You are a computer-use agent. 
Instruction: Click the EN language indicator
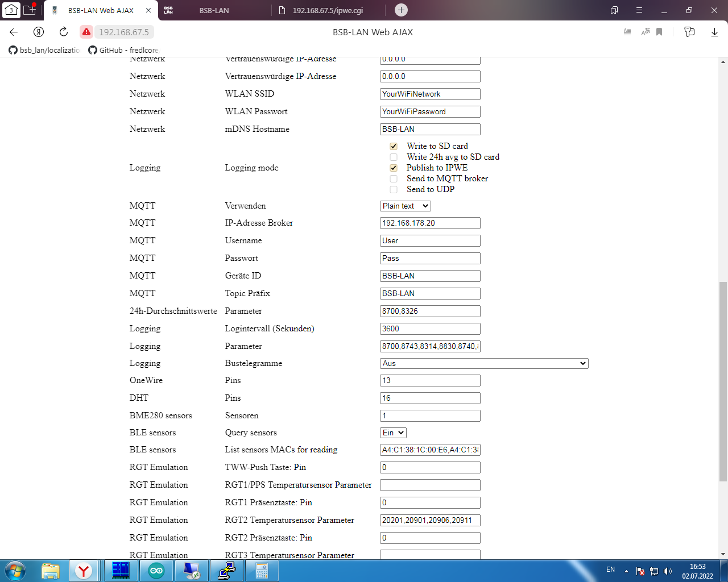click(x=610, y=569)
